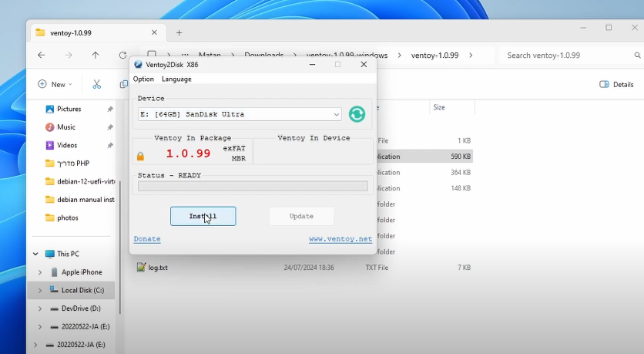The height and width of the screenshot is (354, 644).
Task: Collapse the This PC tree node
Action: tap(35, 254)
